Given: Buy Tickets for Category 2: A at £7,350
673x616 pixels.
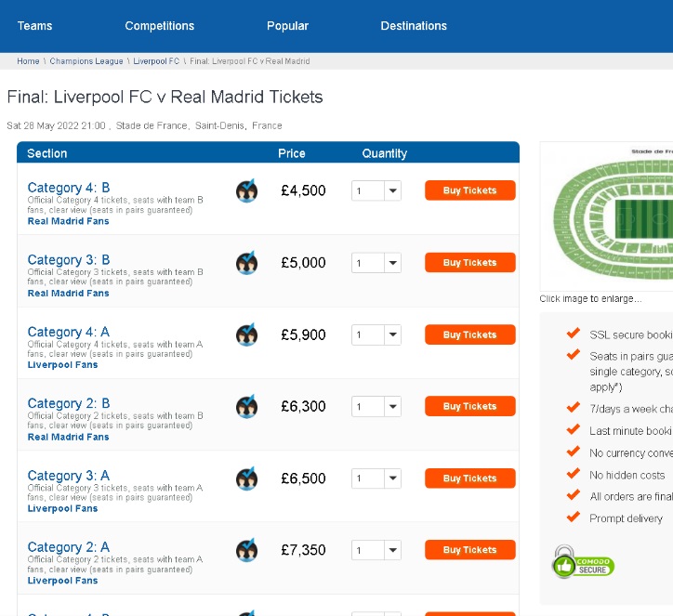Looking at the screenshot, I should 470,550.
